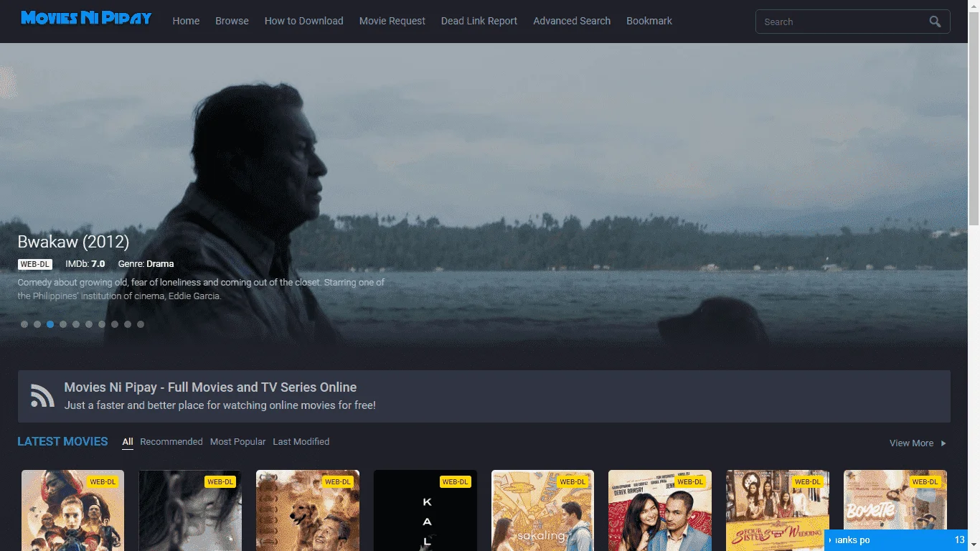Open Dead Link Report page
980x551 pixels.
click(x=479, y=21)
